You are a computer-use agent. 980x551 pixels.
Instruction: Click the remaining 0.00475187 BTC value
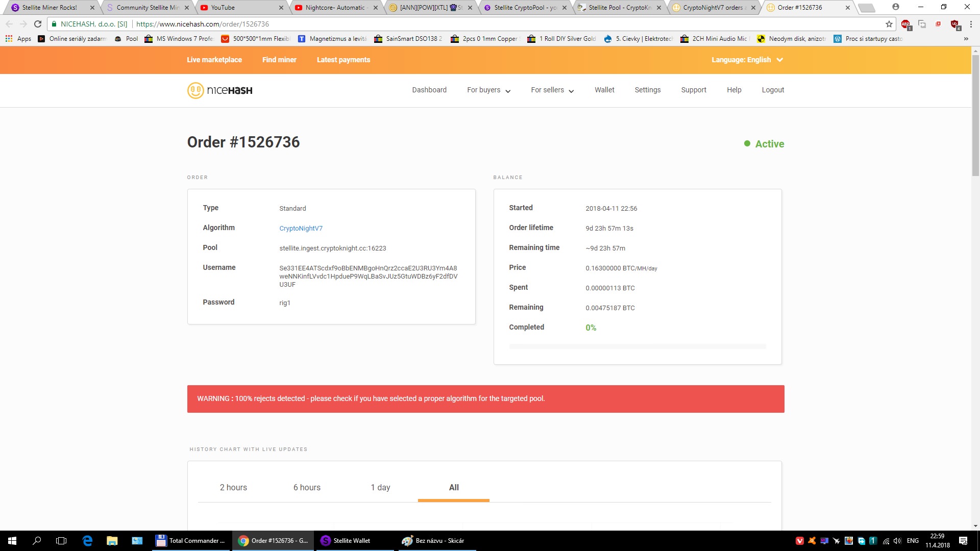click(610, 308)
